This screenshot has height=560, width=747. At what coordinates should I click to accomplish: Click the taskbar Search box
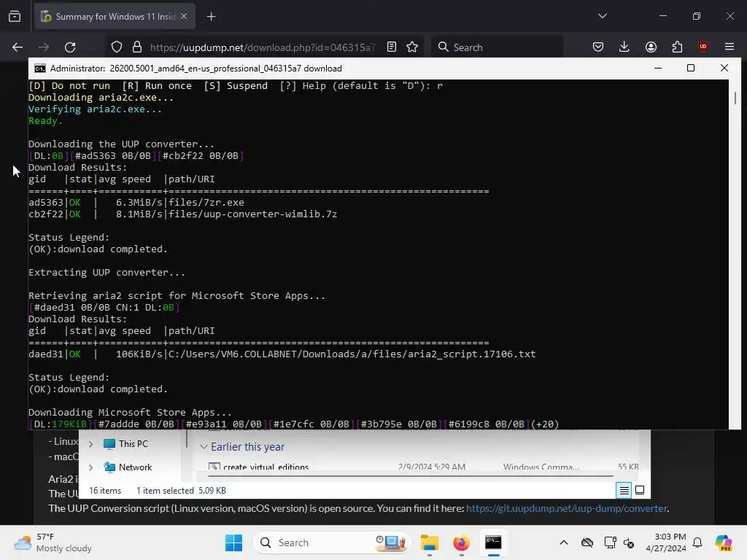[332, 542]
